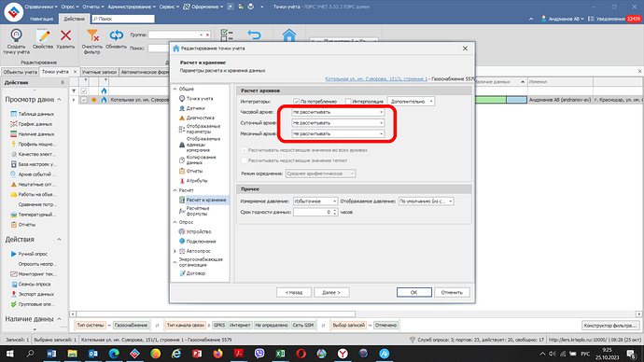Screen dimensions: 644x362
Task: Switch to Объекты учета tab
Action: 21,72
